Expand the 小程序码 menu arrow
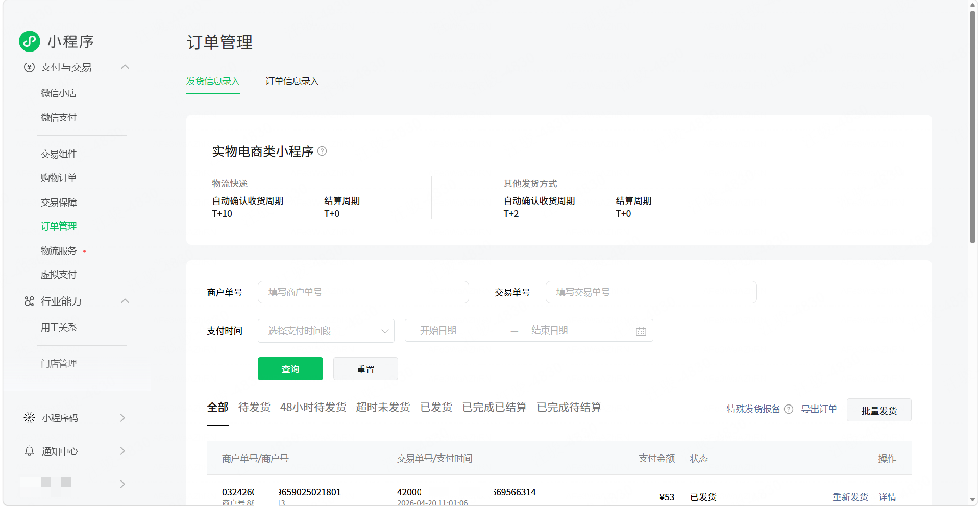 (x=122, y=418)
